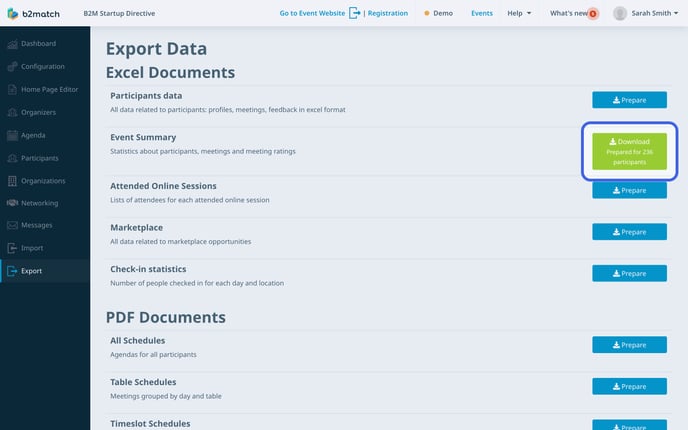Click the Demo status label

[443, 13]
